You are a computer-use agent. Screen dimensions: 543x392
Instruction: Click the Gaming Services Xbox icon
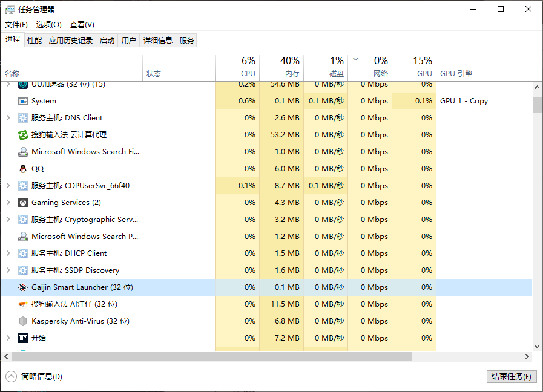click(23, 203)
